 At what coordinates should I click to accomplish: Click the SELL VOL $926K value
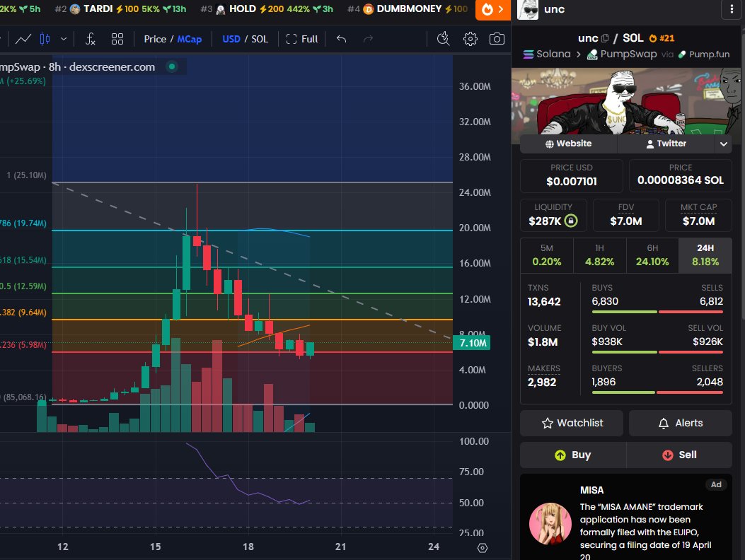tap(708, 342)
